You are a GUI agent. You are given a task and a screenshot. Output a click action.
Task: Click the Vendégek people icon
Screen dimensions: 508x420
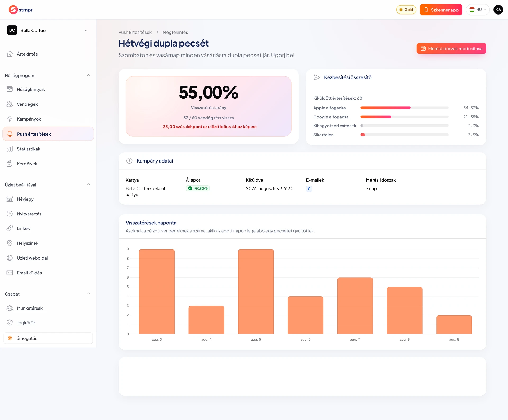tap(10, 104)
